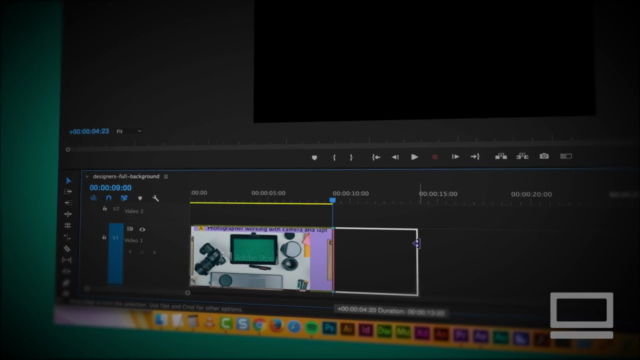Toggle Linked Selection in timeline

pos(124,198)
